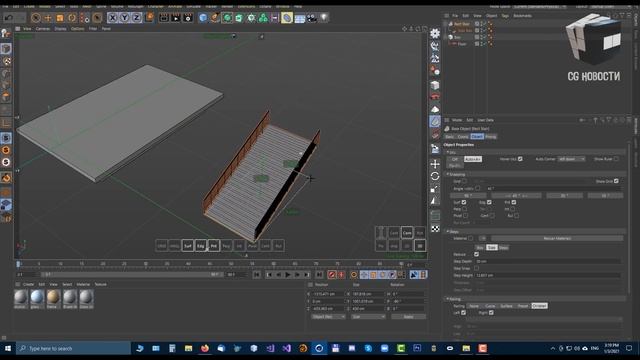Select the orange Scale tool in the top toolbar
640x360 pixels.
click(60, 18)
